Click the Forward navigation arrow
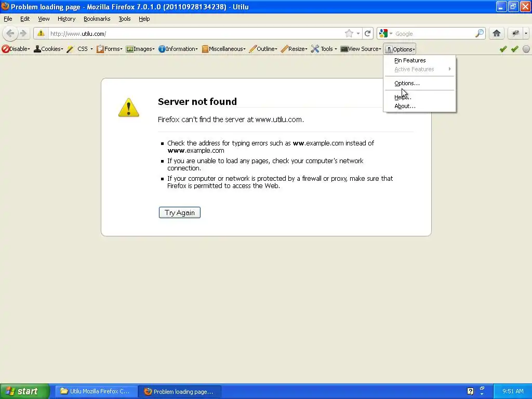 tap(23, 33)
